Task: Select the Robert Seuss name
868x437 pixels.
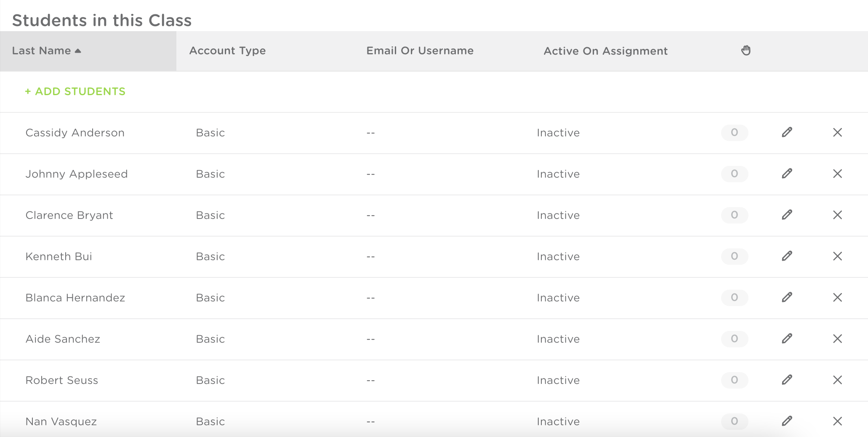Action: coord(61,380)
